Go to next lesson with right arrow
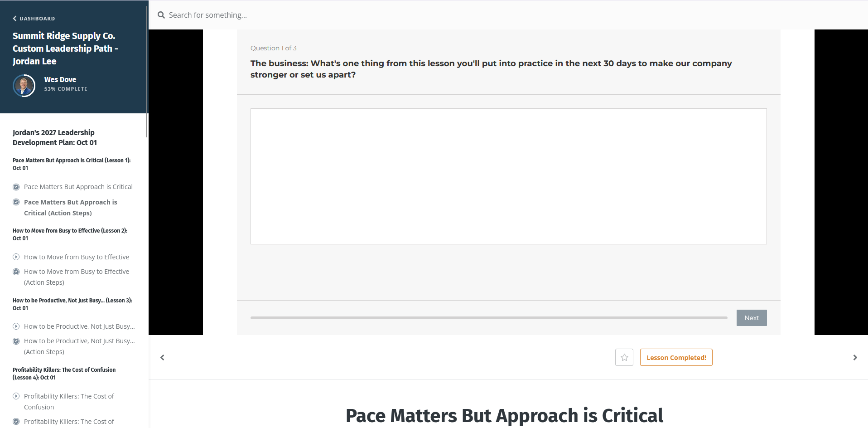Image resolution: width=868 pixels, height=428 pixels. click(x=855, y=358)
